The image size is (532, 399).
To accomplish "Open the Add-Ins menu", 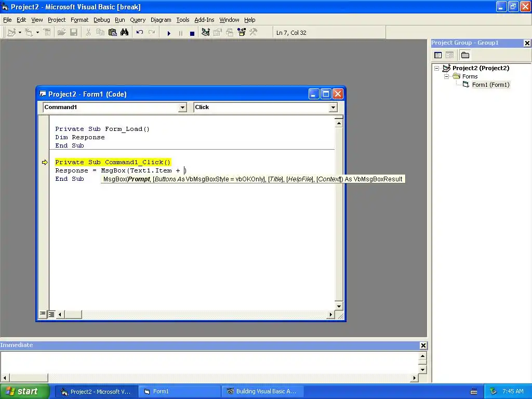I will pos(204,20).
